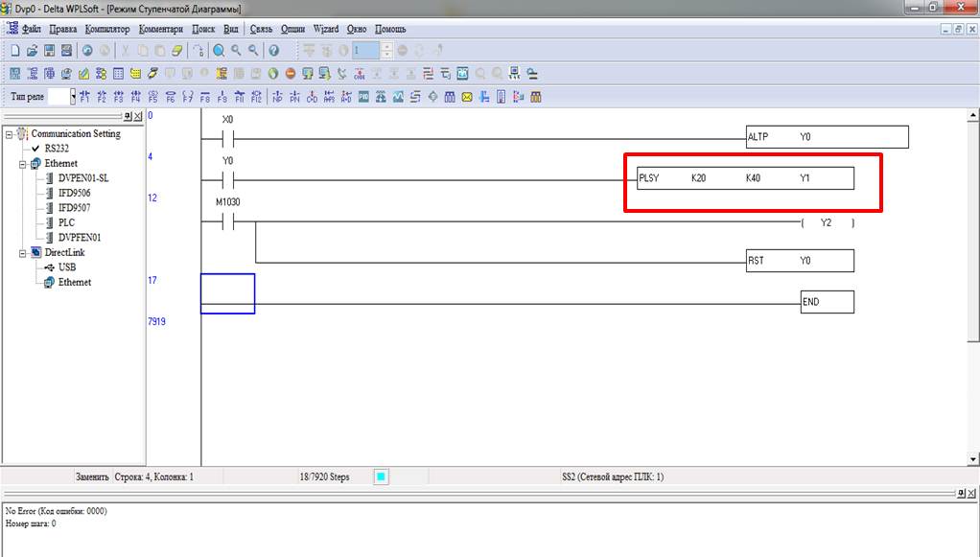Open a project with the Open folder icon
This screenshot has height=557, width=980.
click(x=32, y=50)
